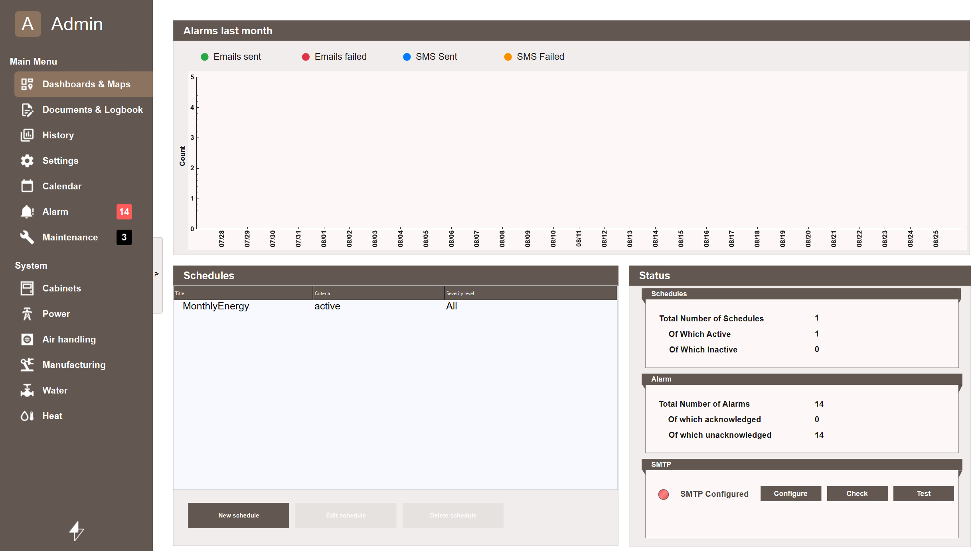Screen dimensions: 980x551
Task: Click the 'Of which unacknowledged' label
Action: (720, 435)
